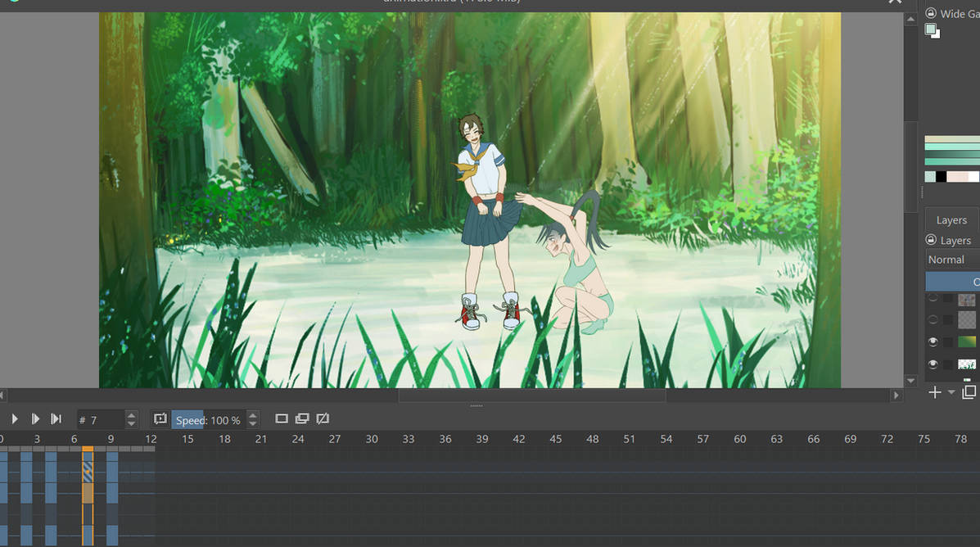Viewport: 980px width, 547px height.
Task: Select the green gradient layer thumbnail
Action: (967, 342)
